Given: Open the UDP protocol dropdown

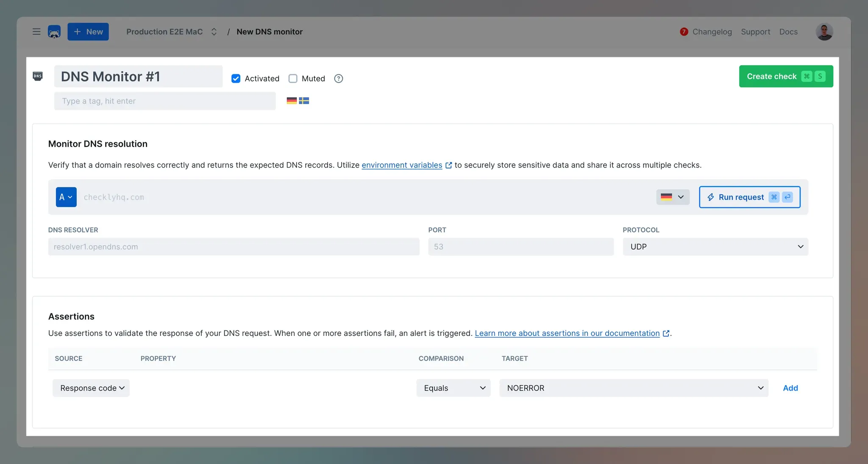Looking at the screenshot, I should [x=715, y=247].
